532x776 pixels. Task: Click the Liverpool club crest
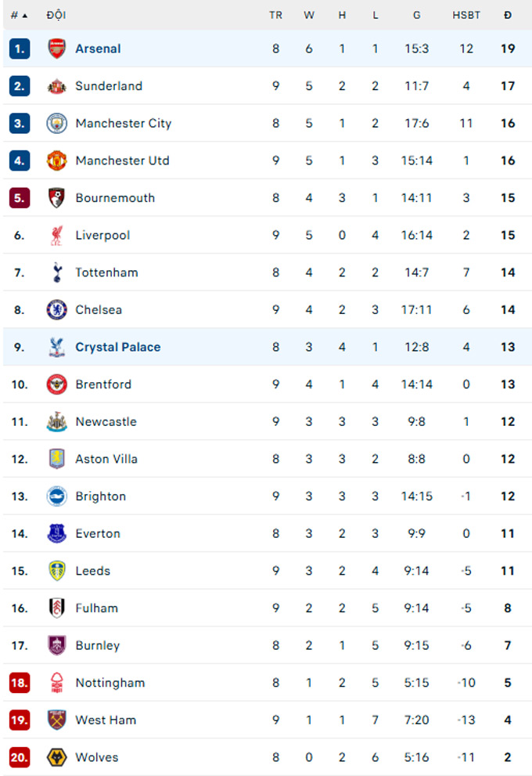click(x=57, y=235)
